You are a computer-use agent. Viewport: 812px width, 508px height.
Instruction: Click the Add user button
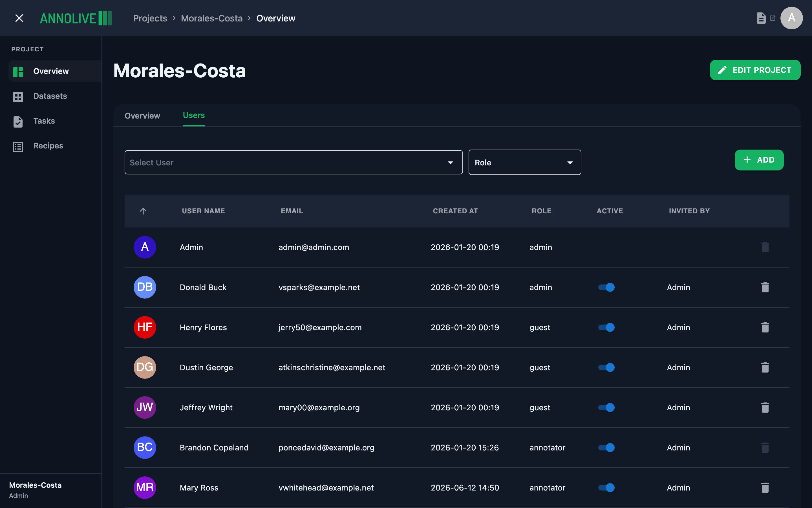tap(759, 160)
